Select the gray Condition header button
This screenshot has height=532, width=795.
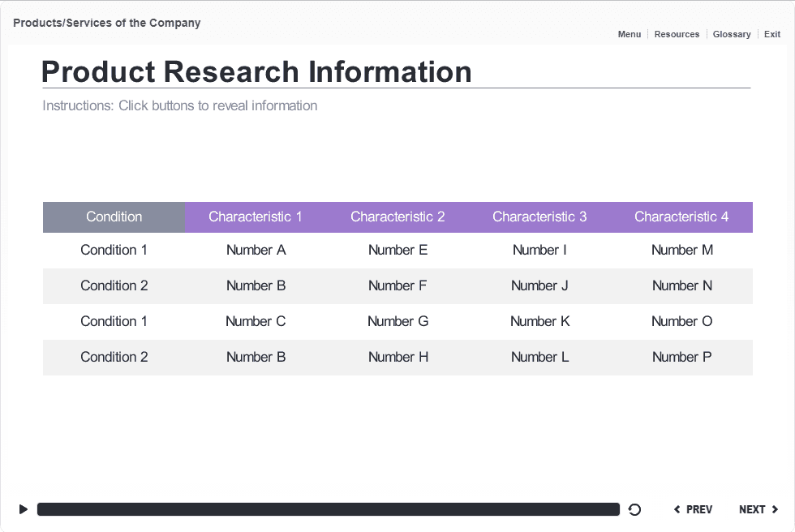114,217
